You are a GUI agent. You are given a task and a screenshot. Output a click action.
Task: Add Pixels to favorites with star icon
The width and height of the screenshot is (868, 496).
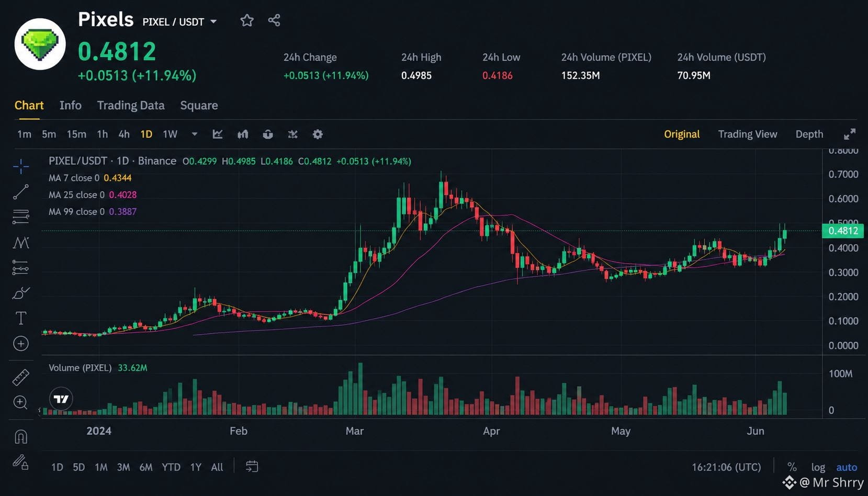(x=246, y=20)
